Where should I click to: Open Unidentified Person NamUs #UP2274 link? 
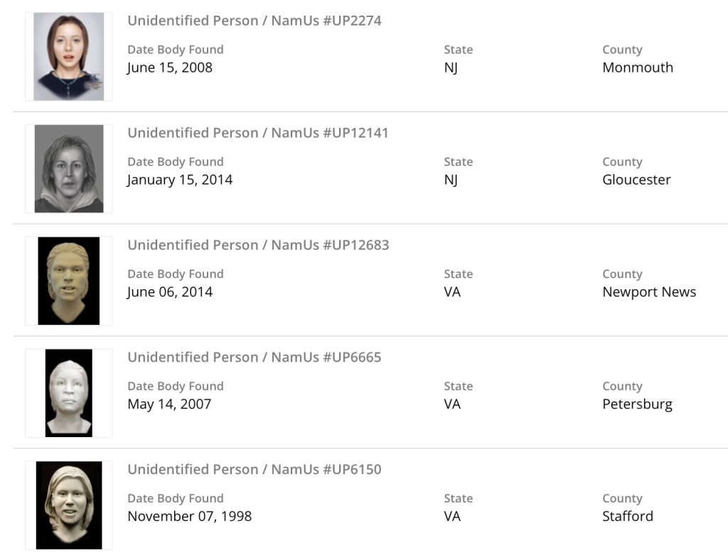click(x=255, y=21)
